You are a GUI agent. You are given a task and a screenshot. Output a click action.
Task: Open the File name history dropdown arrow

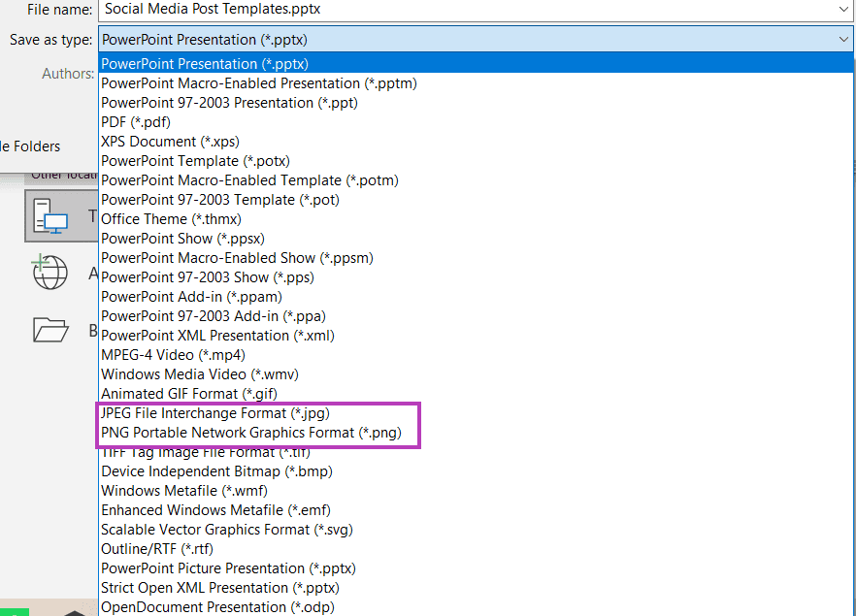(x=843, y=10)
